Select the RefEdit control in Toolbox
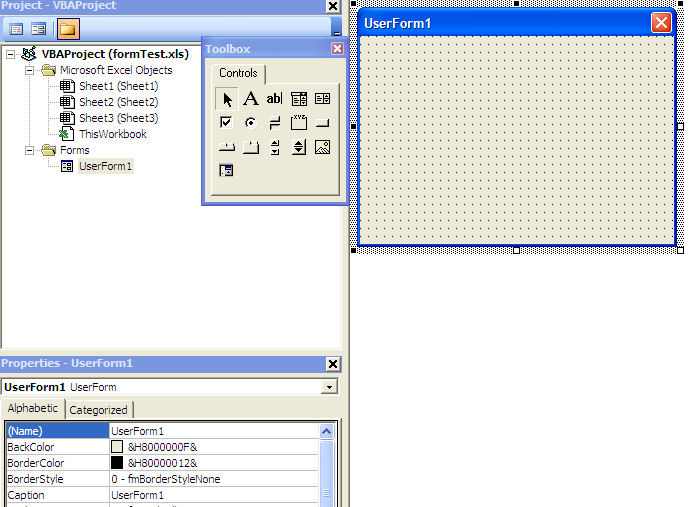 pos(226,170)
